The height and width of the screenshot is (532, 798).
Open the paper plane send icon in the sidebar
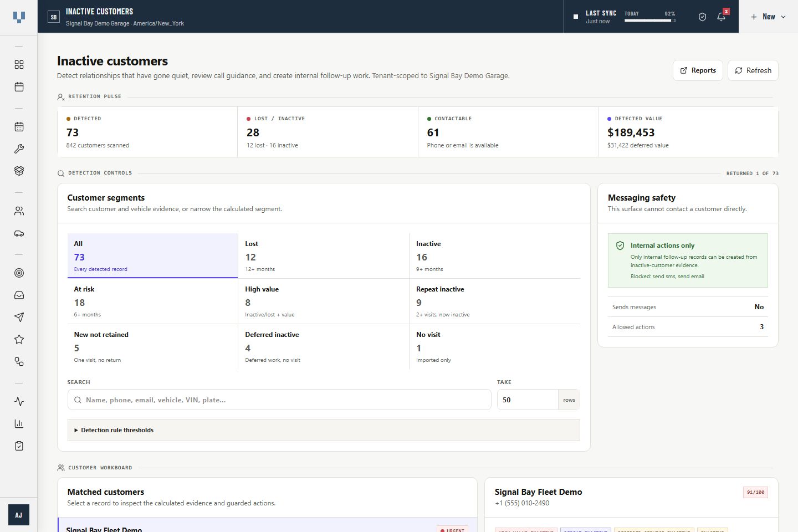[x=19, y=318]
